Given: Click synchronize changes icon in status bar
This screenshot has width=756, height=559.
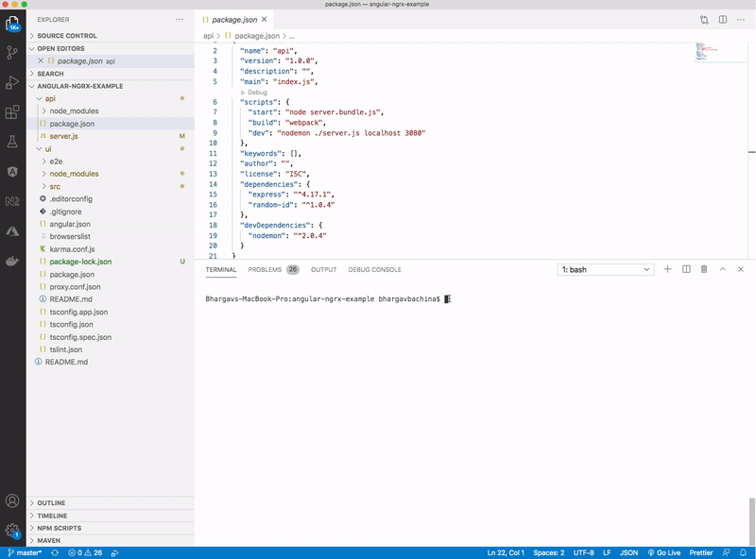Looking at the screenshot, I should click(x=55, y=552).
